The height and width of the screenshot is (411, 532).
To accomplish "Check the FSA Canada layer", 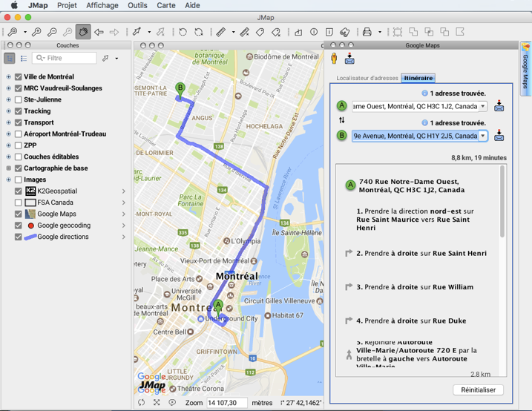I will 19,203.
